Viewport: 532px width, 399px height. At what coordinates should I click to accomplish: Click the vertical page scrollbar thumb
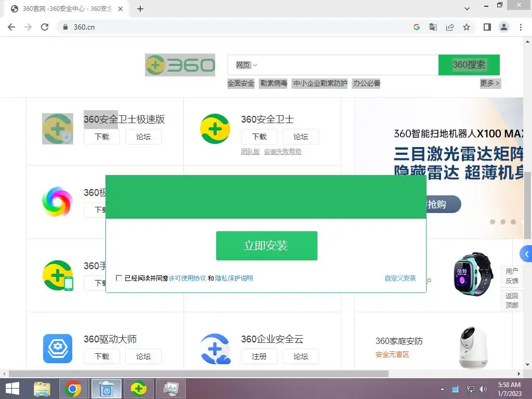(x=528, y=205)
